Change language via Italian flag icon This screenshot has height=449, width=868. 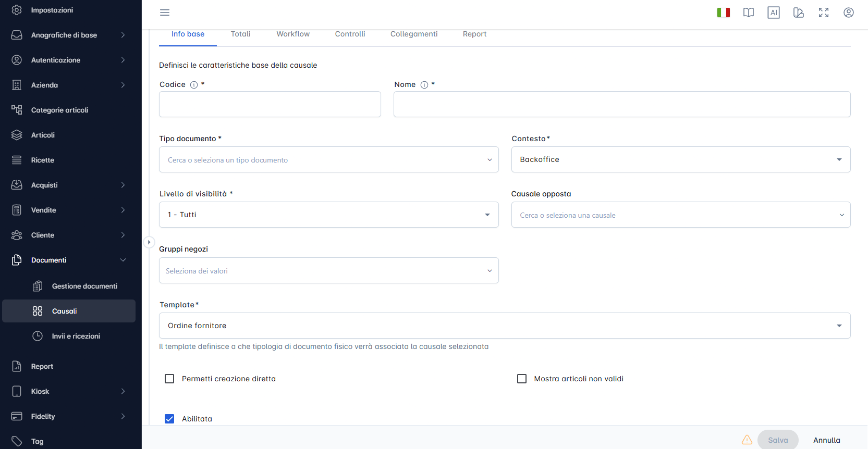(x=724, y=13)
